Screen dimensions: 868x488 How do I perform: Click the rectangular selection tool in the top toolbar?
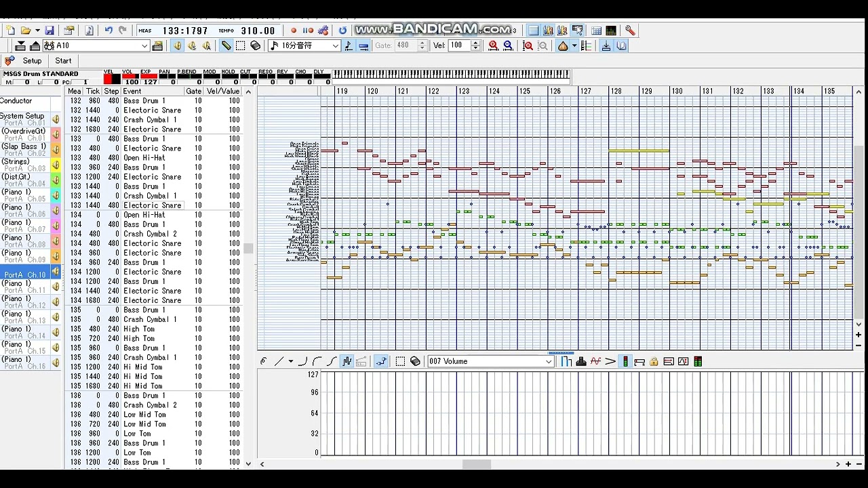[x=240, y=45]
